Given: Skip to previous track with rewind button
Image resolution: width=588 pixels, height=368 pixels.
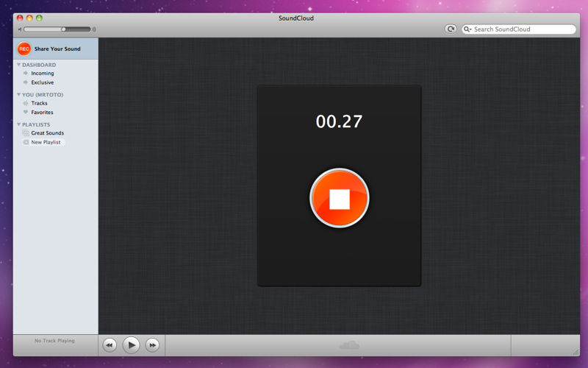Looking at the screenshot, I should click(109, 345).
